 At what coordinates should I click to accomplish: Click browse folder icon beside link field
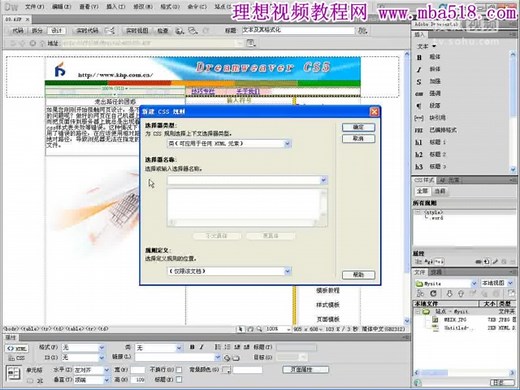pyautogui.click(x=236, y=358)
